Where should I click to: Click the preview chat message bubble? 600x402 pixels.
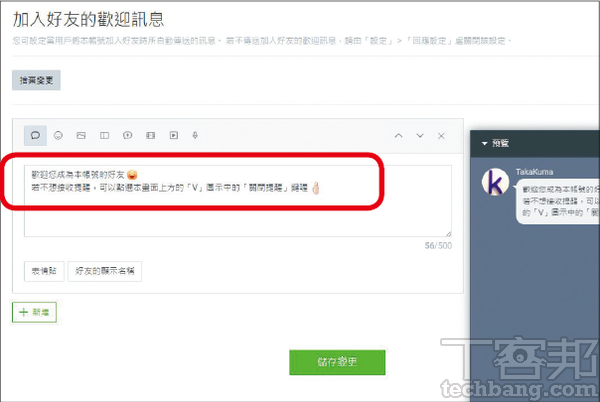[557, 202]
